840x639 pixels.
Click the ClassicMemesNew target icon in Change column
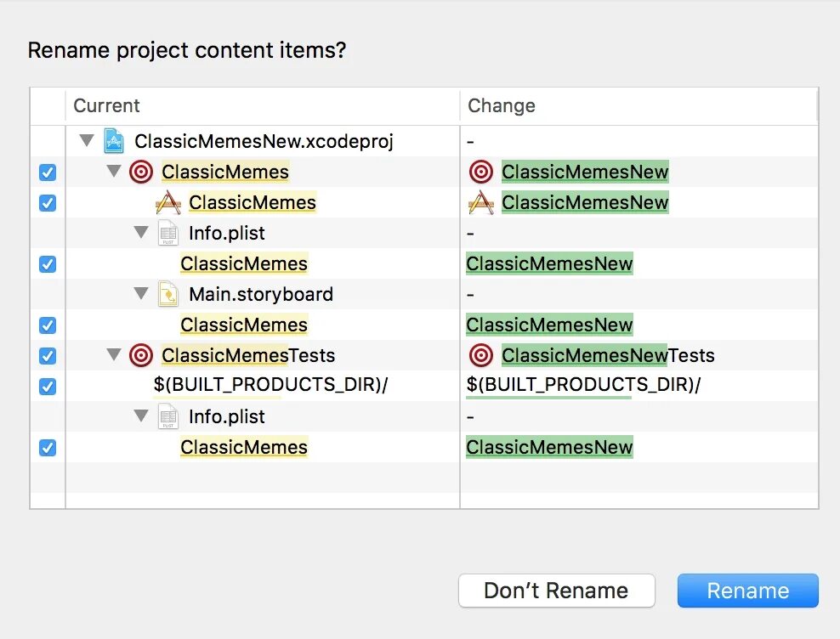pyautogui.click(x=481, y=172)
